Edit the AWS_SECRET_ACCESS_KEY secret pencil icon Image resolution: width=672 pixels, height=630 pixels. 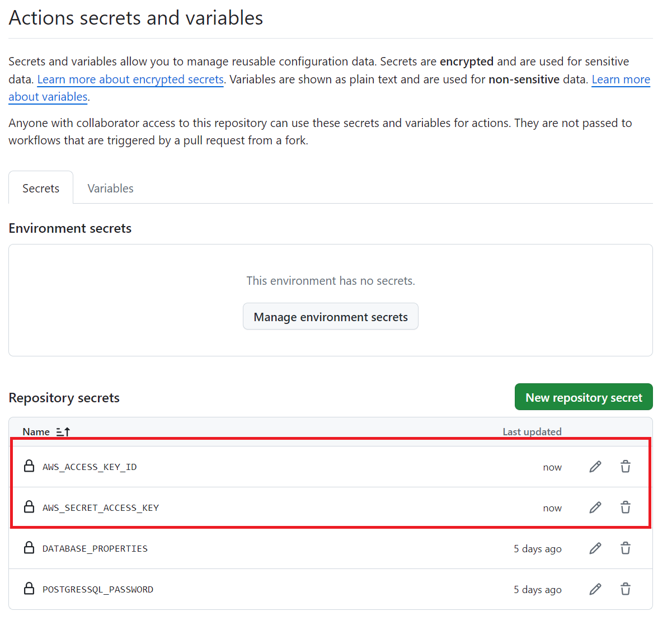(x=595, y=507)
